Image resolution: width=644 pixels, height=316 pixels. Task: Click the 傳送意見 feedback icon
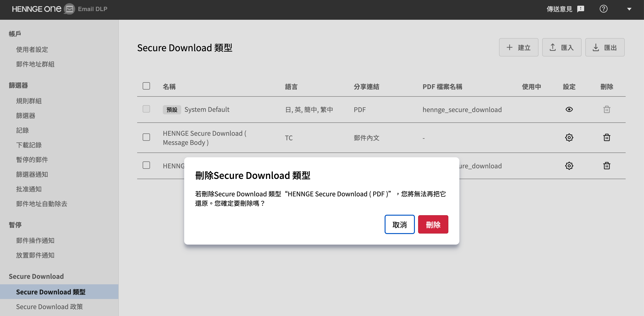pyautogui.click(x=580, y=9)
